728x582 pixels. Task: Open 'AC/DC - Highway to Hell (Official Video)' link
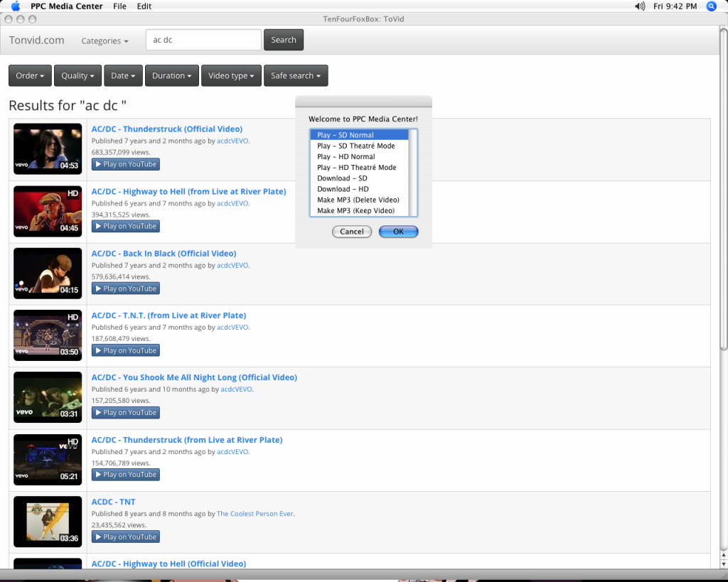pos(168,564)
